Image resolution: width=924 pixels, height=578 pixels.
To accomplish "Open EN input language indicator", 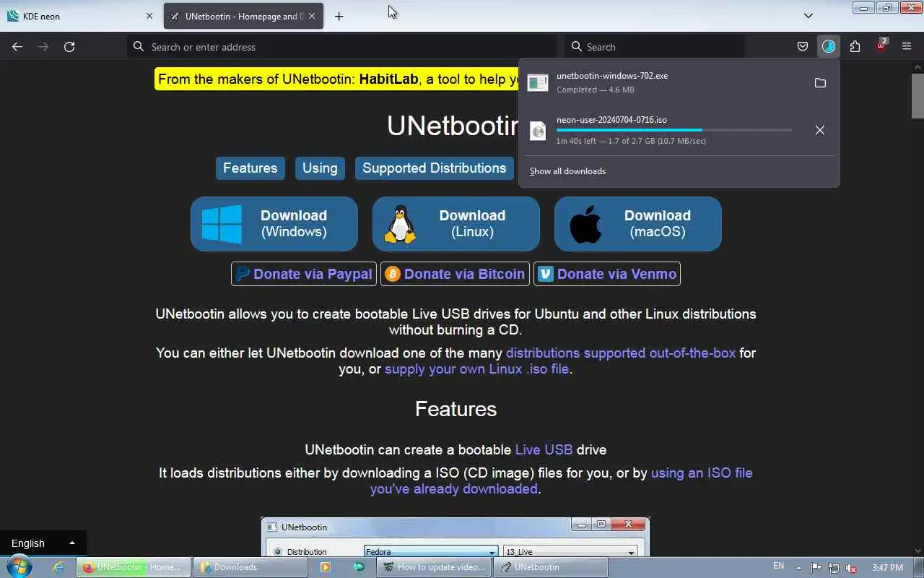I will pos(778,566).
